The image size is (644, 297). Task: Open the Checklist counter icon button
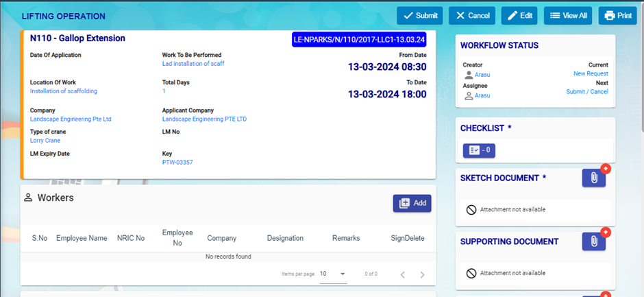pos(479,150)
